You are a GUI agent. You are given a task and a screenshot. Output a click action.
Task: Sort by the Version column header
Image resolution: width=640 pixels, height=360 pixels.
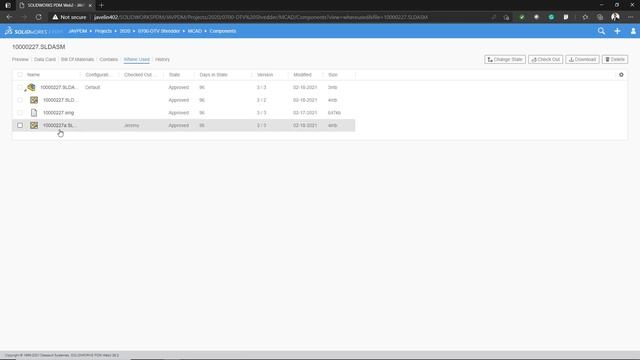265,75
